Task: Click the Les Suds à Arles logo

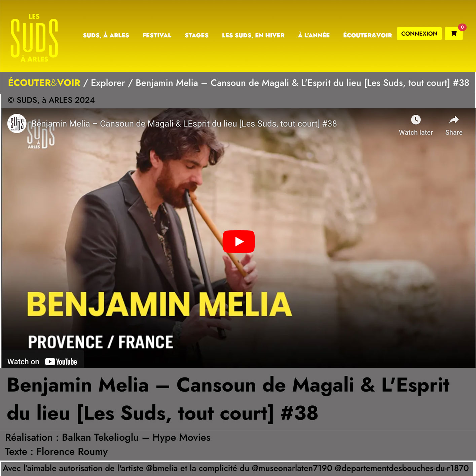Action: click(x=34, y=38)
